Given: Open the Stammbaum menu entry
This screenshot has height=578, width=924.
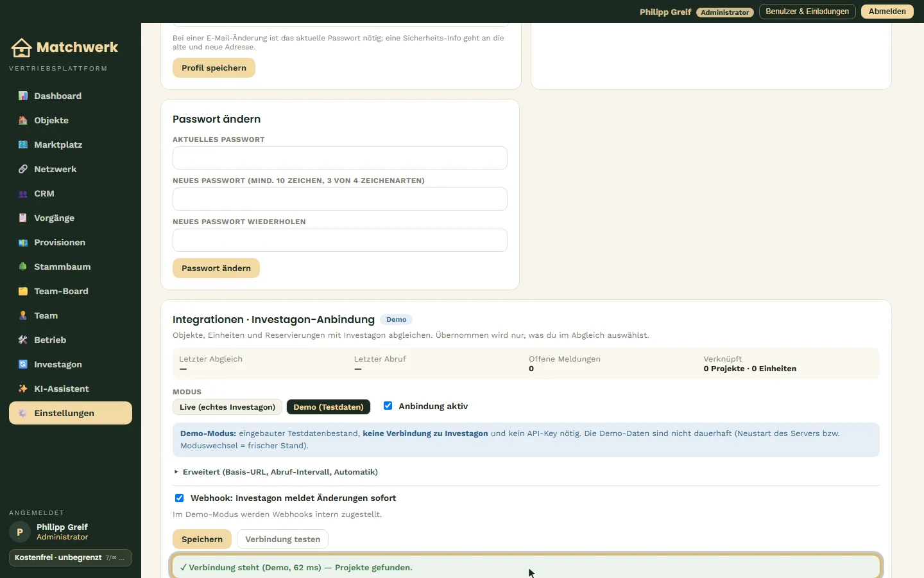Looking at the screenshot, I should point(71,267).
